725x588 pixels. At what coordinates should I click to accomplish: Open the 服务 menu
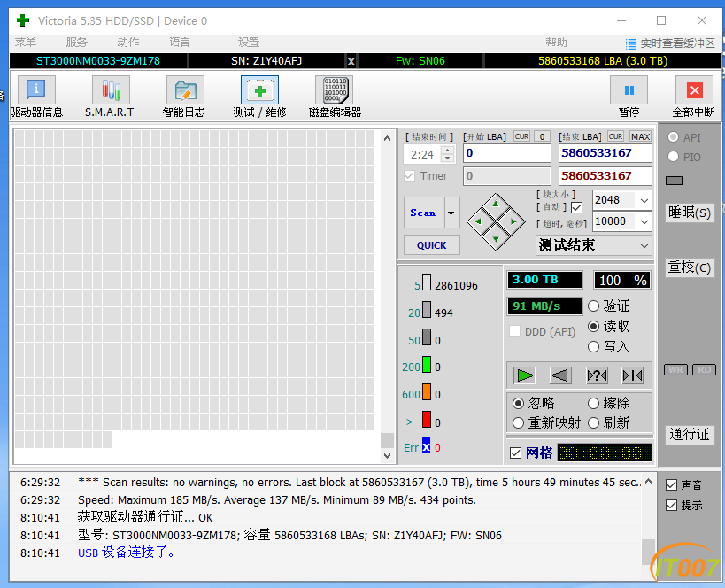77,43
